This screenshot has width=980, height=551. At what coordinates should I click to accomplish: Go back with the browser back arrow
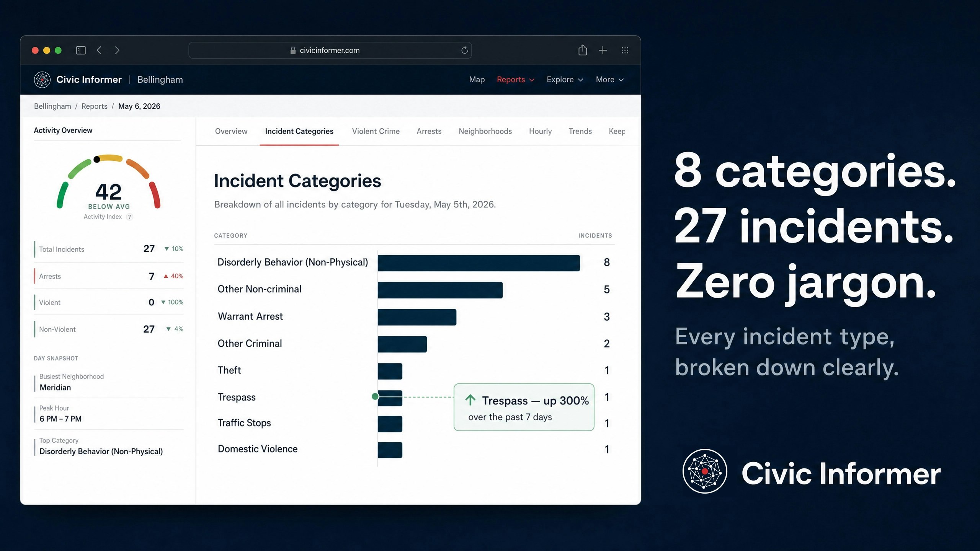coord(99,50)
